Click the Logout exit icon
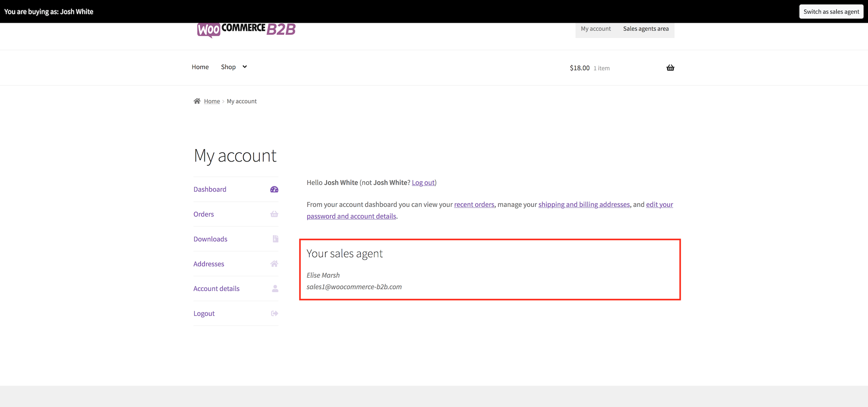868x407 pixels. (x=274, y=313)
